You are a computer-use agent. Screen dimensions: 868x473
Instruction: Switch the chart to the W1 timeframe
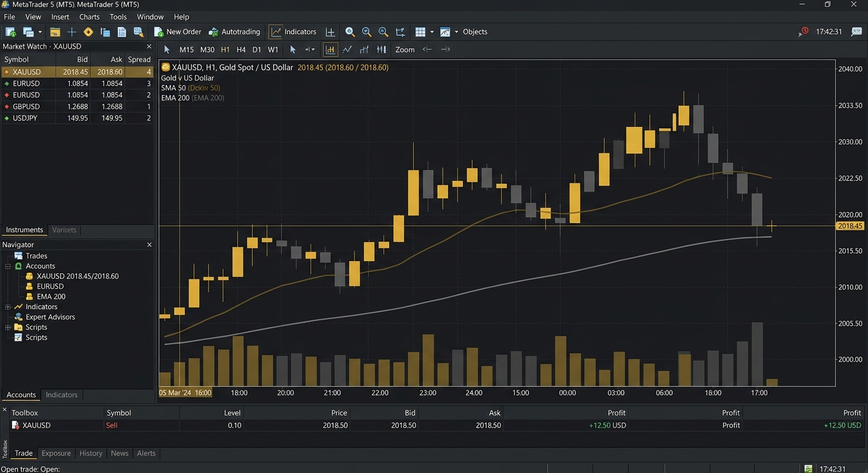tap(273, 49)
